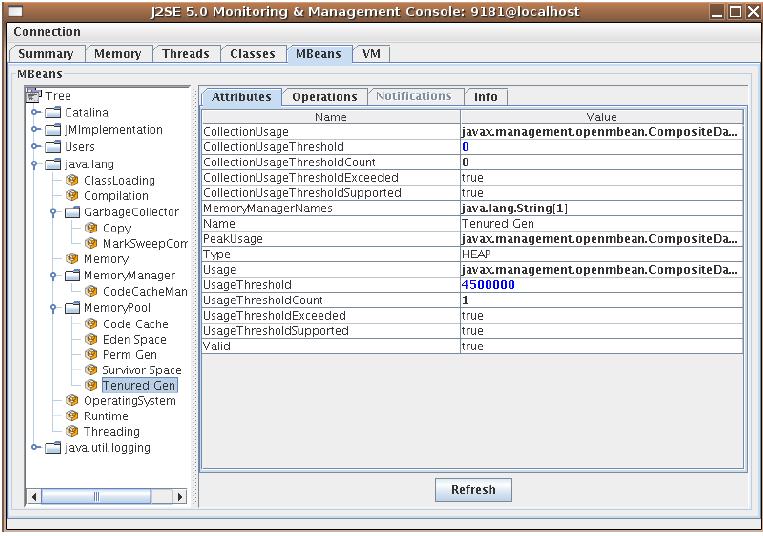Collapse the GarbageCollector tree node
This screenshot has width=763, height=536.
(54, 212)
